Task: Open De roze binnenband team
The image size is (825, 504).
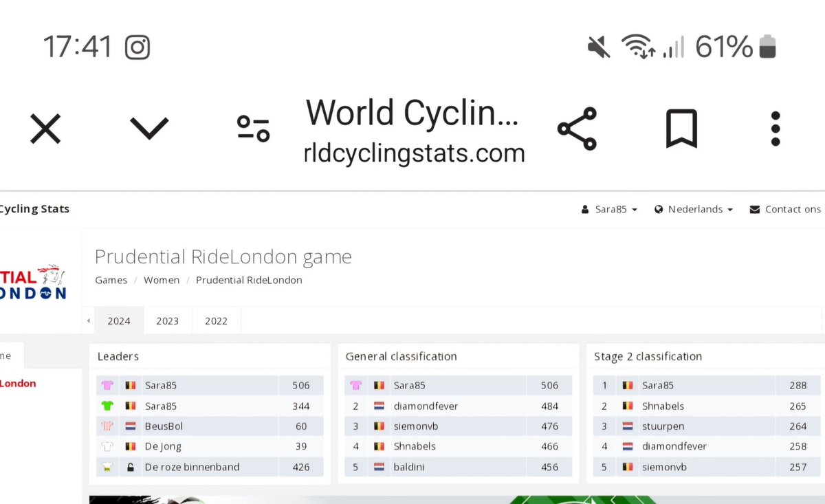Action: [192, 467]
